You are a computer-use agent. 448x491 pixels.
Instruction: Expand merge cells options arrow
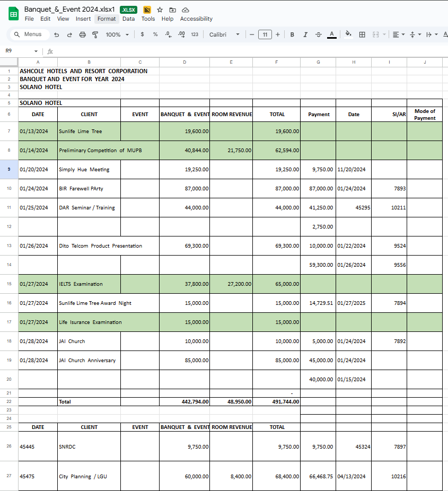[x=384, y=34]
